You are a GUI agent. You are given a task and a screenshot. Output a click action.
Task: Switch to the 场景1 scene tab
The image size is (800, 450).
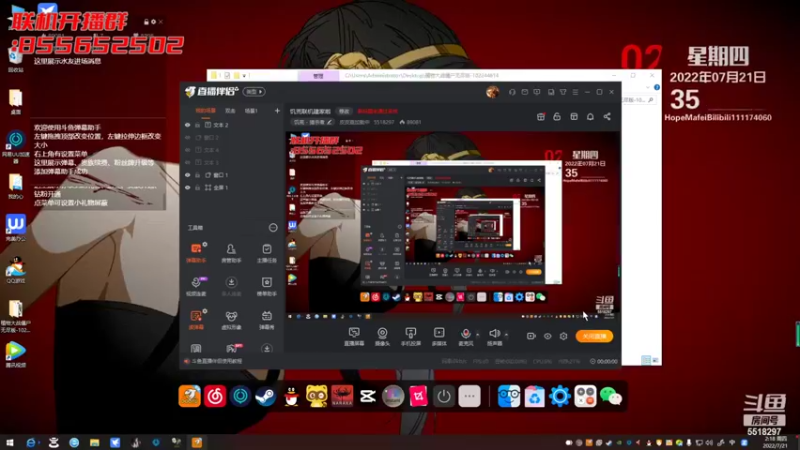(x=251, y=111)
